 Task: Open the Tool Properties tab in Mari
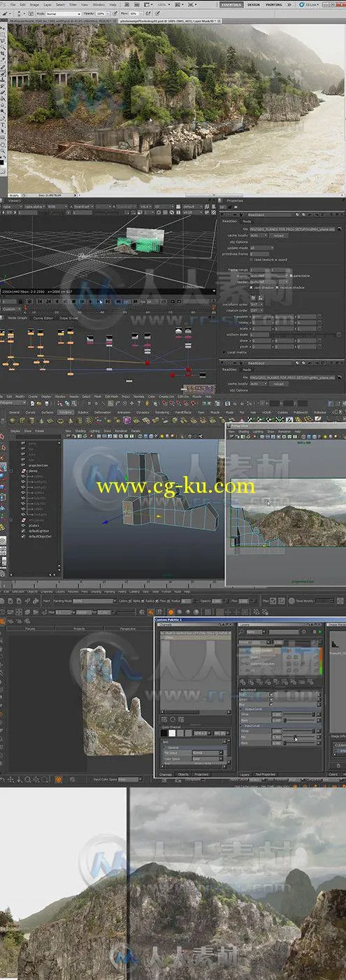click(266, 775)
